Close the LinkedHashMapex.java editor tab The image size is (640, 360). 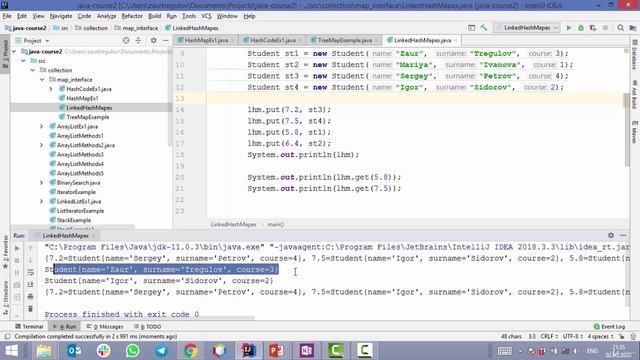[456, 40]
